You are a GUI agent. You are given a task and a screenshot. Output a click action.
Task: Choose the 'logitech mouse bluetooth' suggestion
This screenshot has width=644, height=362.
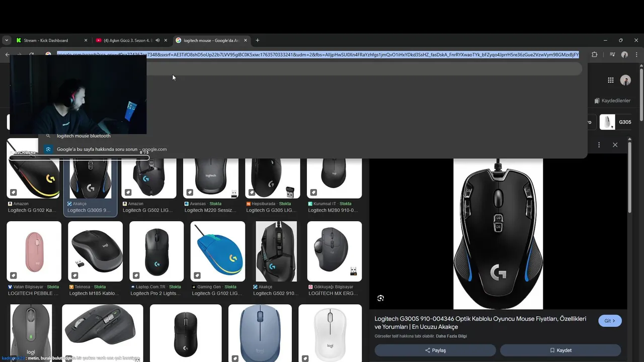click(84, 136)
